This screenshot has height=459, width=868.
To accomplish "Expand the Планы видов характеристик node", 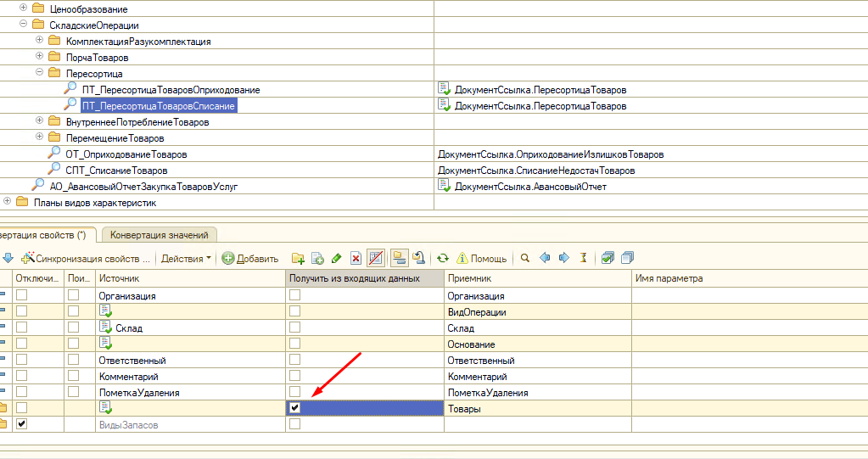I will [x=8, y=202].
